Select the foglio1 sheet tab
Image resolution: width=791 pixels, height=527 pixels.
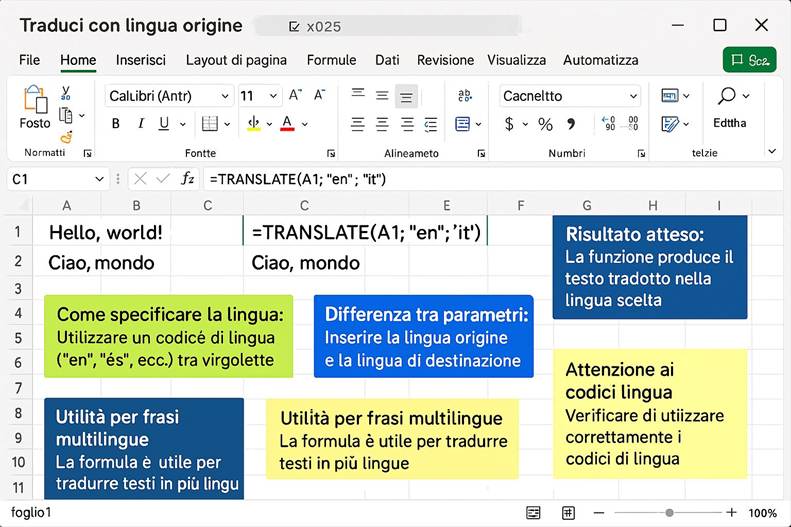[x=31, y=512]
